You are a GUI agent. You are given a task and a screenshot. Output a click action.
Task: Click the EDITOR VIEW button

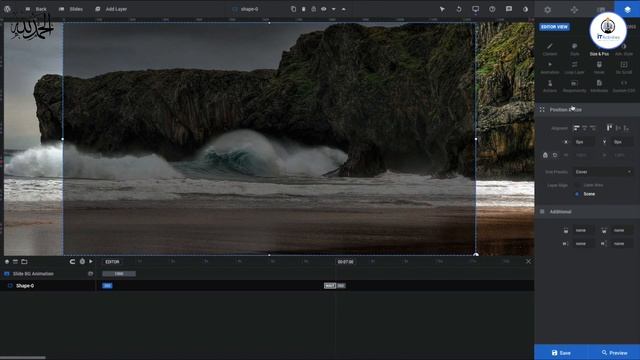coord(554,27)
